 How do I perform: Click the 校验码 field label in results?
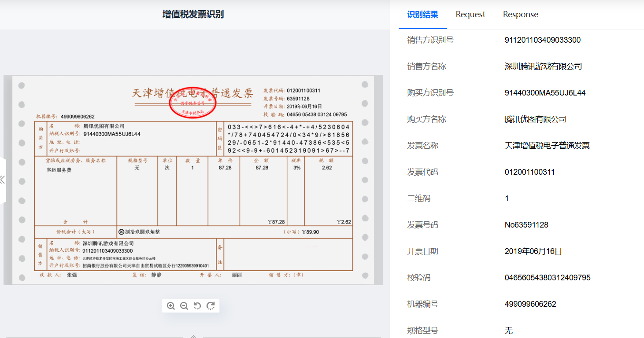[419, 278]
